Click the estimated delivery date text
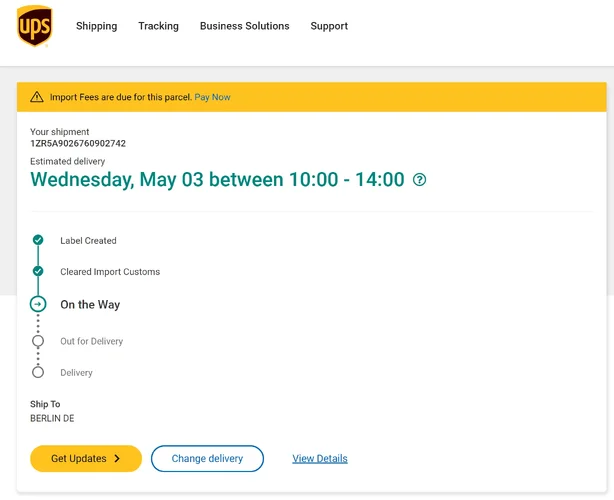The height and width of the screenshot is (500, 614). [x=217, y=180]
